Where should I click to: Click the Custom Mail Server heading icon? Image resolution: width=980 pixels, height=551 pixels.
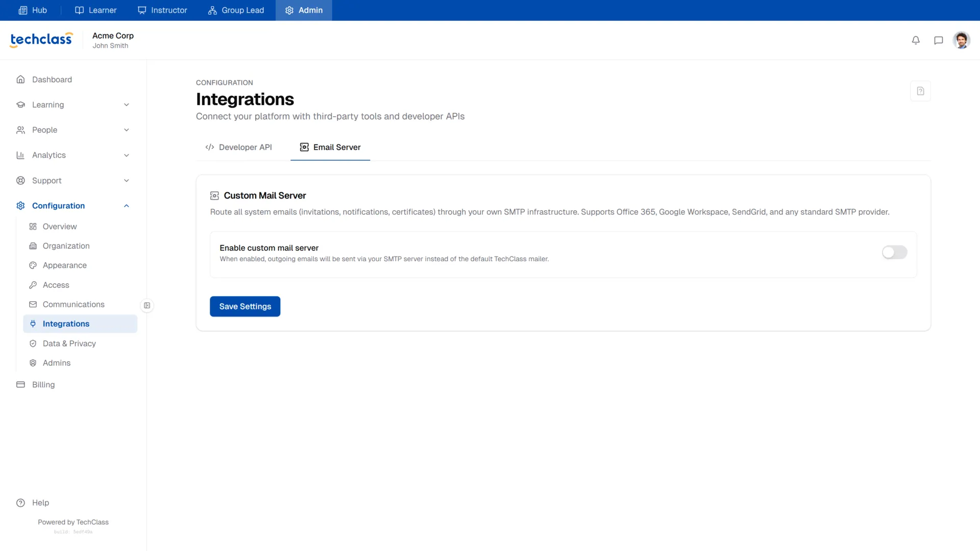coord(214,196)
